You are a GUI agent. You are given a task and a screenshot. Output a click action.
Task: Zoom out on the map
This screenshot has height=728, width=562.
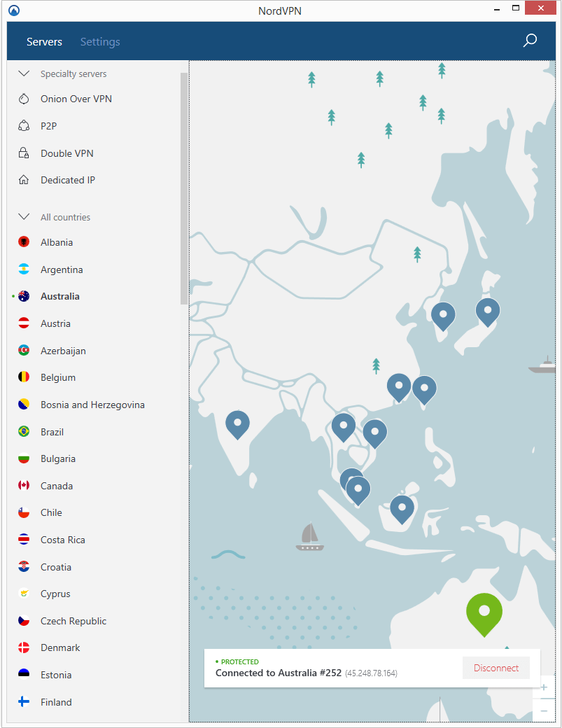(x=544, y=710)
